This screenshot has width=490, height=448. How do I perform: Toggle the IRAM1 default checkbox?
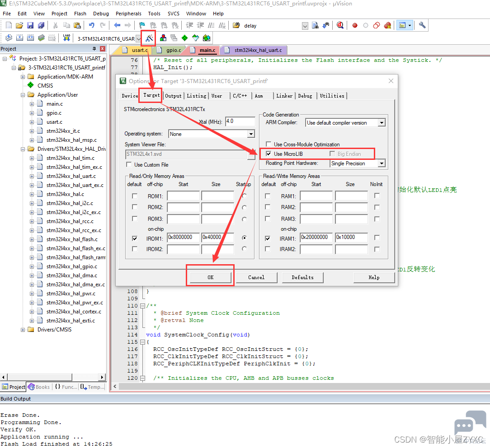pos(268,238)
